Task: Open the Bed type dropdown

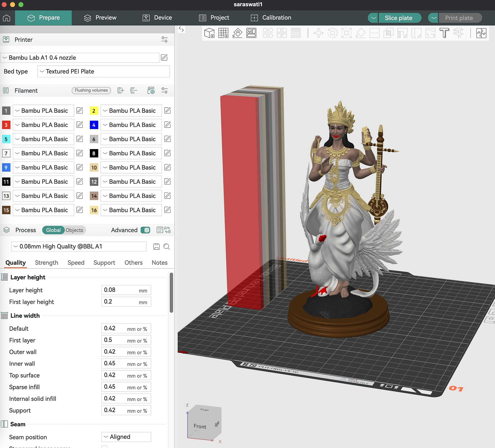Action: (x=103, y=71)
